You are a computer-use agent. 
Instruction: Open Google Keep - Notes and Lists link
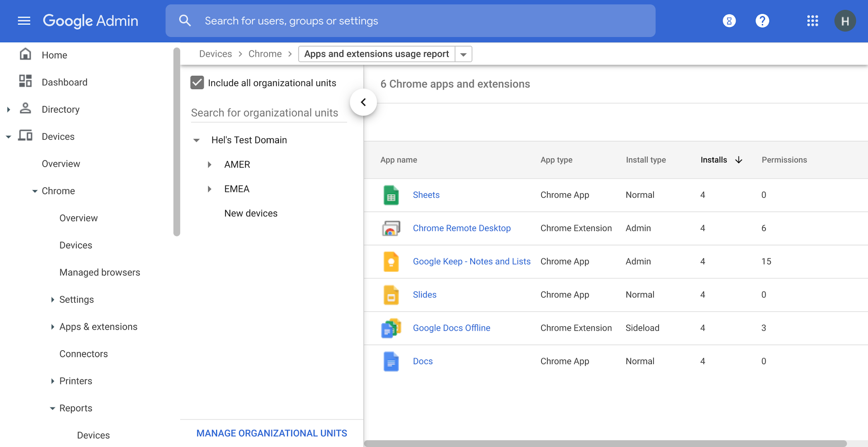[x=472, y=261]
